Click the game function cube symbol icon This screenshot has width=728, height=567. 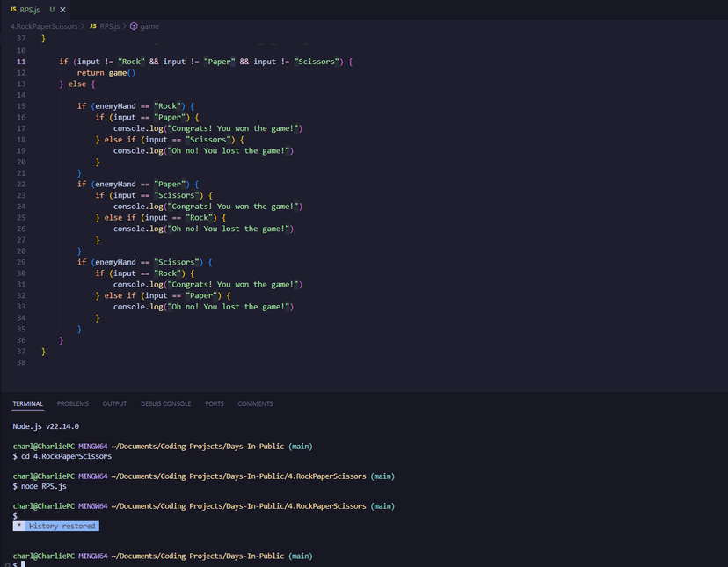[134, 26]
